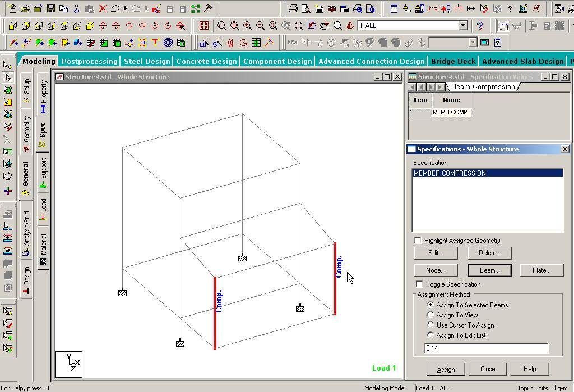This screenshot has height=392, width=574.
Task: Click the Assign button
Action: 446,369
